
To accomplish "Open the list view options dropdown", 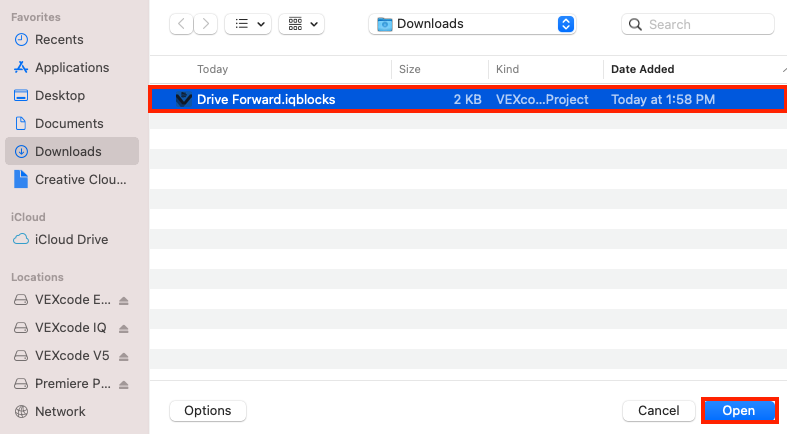I will pos(248,24).
